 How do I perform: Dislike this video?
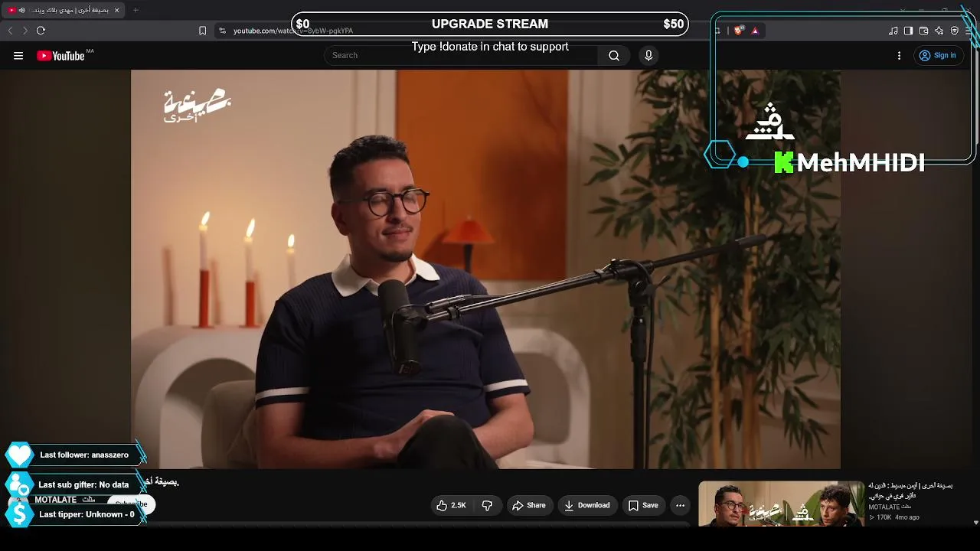487,505
